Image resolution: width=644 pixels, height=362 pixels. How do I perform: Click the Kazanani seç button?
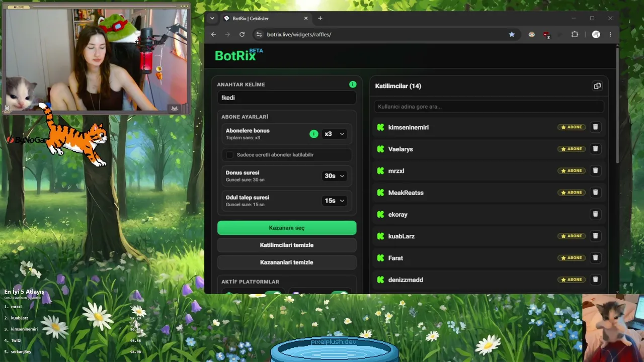(x=287, y=228)
